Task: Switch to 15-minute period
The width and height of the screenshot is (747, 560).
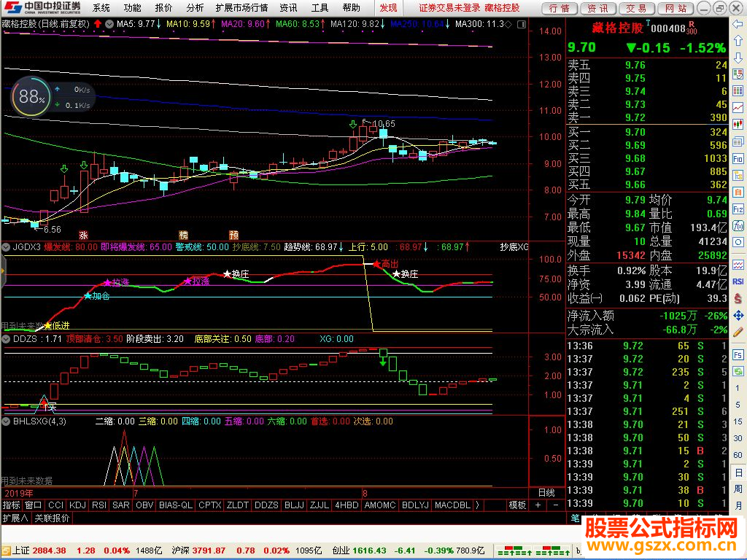Action: [738, 421]
